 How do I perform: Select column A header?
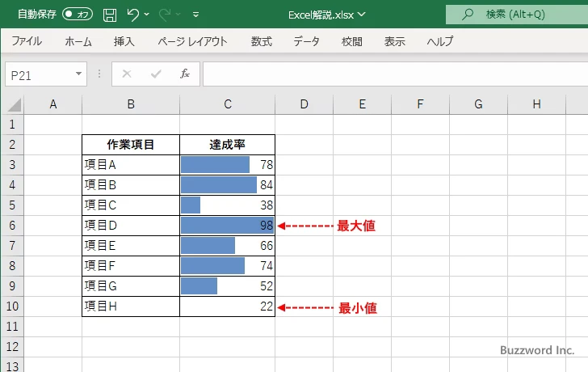click(x=52, y=104)
